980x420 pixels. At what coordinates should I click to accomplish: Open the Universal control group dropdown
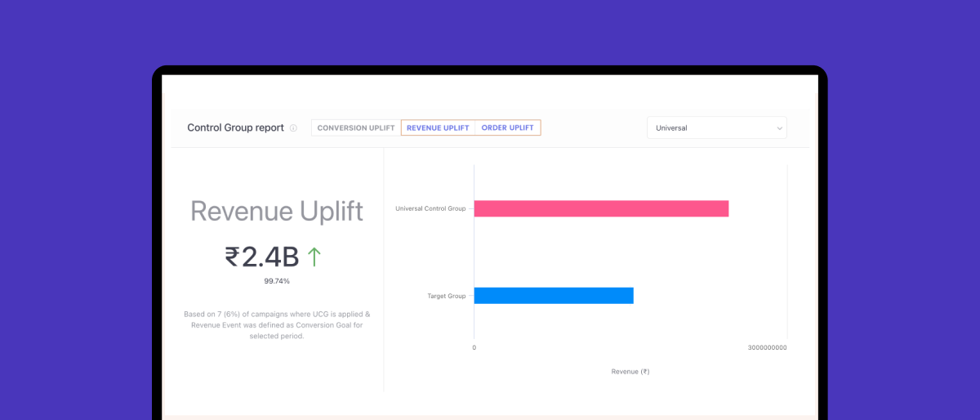click(716, 128)
